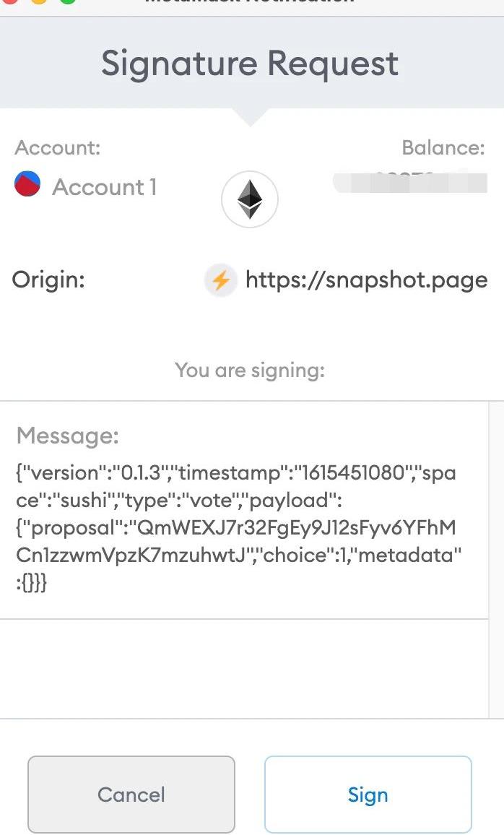Click the "Account:" label
Screen dimensions: 504x835
(58, 148)
